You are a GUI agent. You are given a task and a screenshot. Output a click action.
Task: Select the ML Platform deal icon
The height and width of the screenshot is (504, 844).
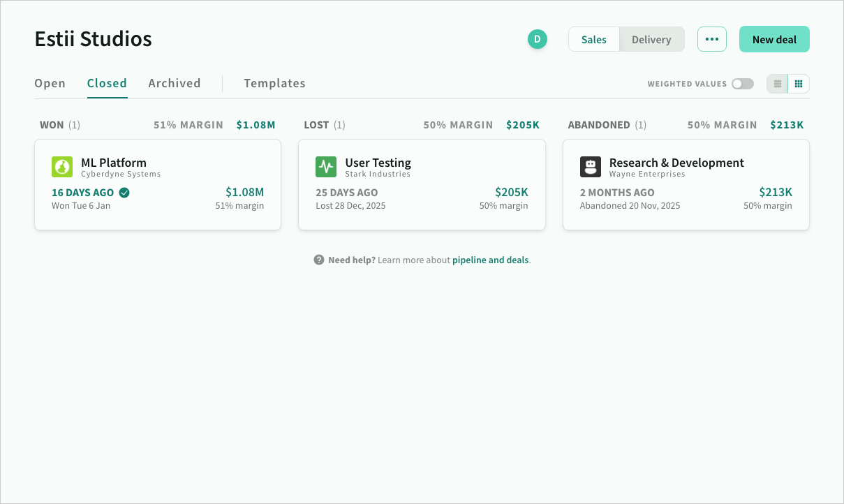click(x=62, y=167)
